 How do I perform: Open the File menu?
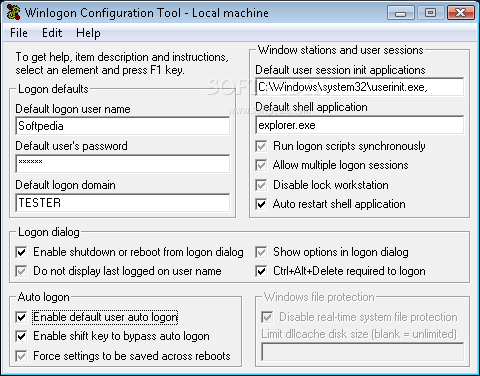click(x=19, y=33)
